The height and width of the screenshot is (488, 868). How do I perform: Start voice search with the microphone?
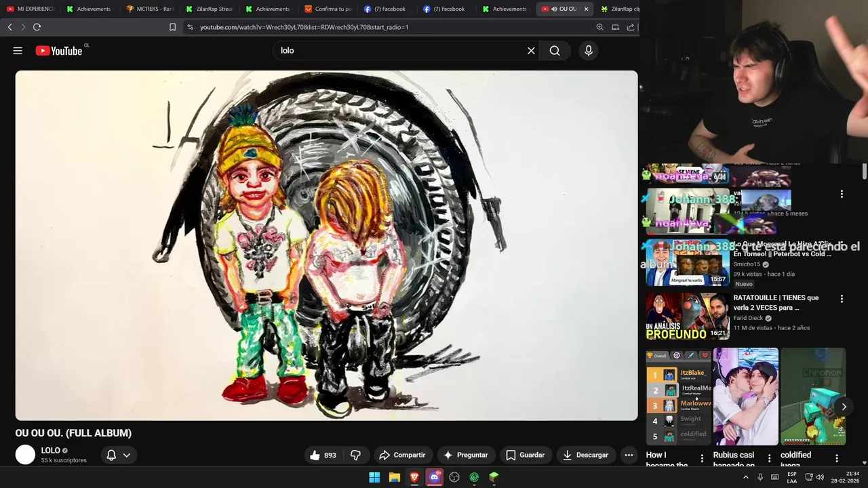tap(589, 51)
